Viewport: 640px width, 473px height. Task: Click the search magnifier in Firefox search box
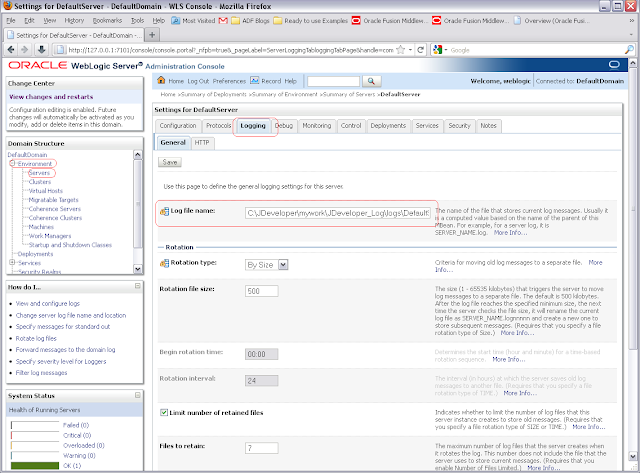(629, 50)
